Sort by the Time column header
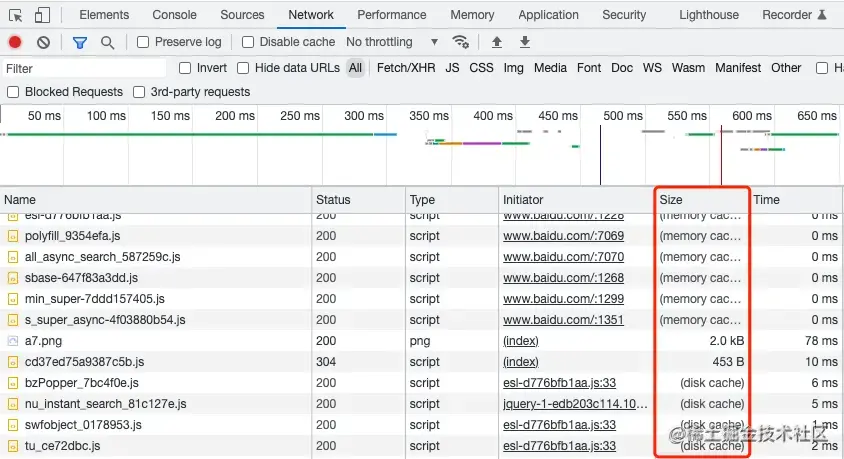 pyautogui.click(x=797, y=200)
